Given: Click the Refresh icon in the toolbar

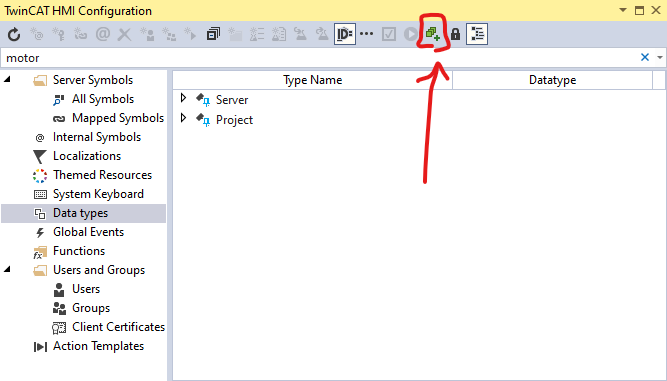Looking at the screenshot, I should click(14, 34).
